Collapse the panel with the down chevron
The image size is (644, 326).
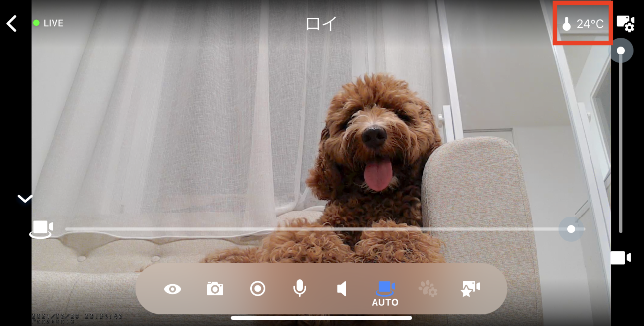coord(25,199)
